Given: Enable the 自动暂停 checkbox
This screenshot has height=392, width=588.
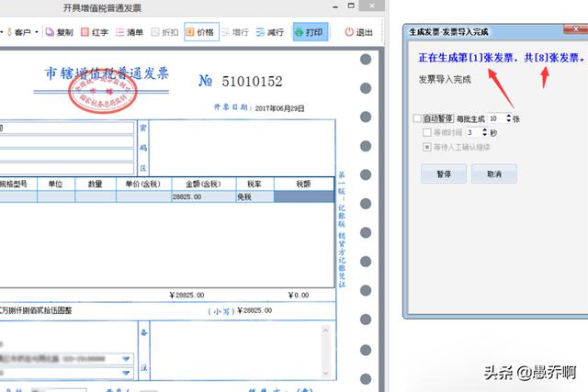Looking at the screenshot, I should [x=418, y=119].
